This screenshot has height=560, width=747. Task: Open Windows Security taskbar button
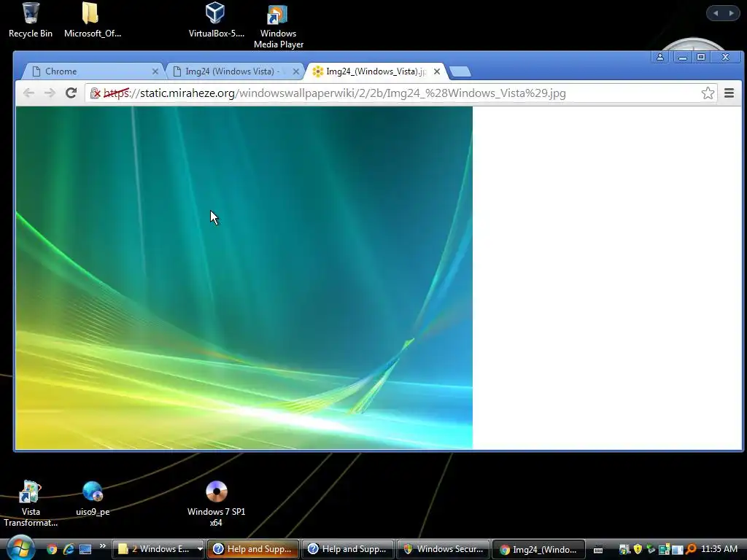click(x=443, y=549)
